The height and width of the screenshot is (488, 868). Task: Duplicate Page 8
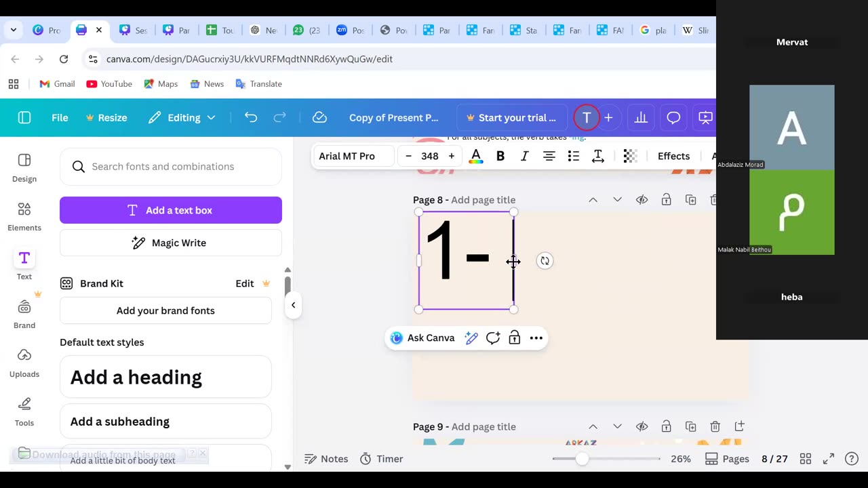click(x=690, y=199)
